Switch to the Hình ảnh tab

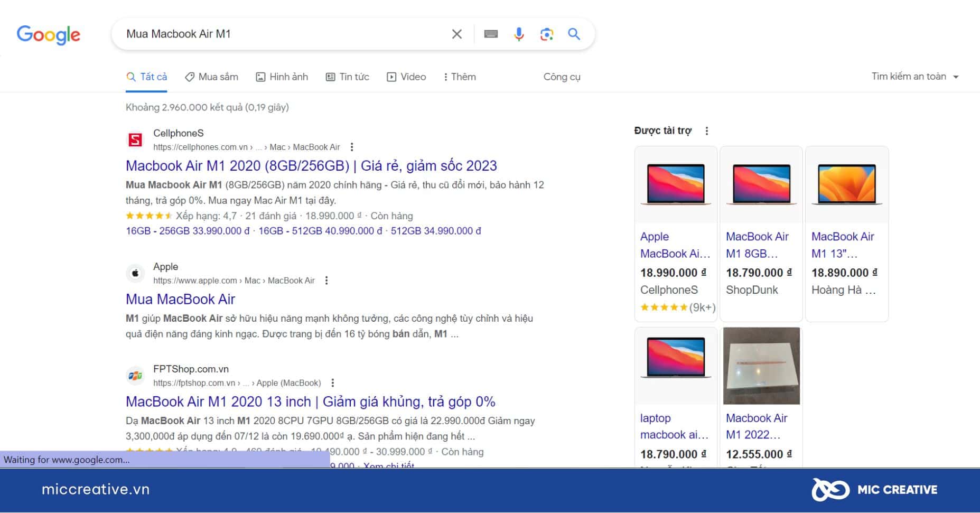coord(282,77)
